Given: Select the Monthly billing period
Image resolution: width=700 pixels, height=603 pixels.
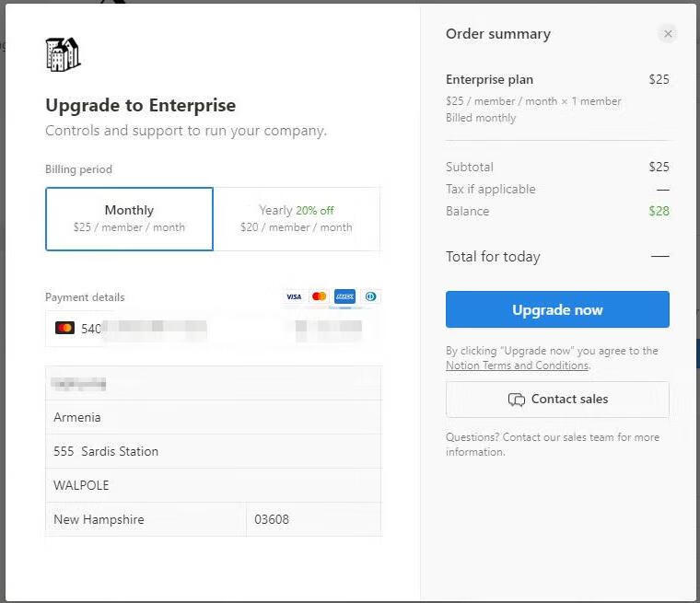Looking at the screenshot, I should pos(129,218).
